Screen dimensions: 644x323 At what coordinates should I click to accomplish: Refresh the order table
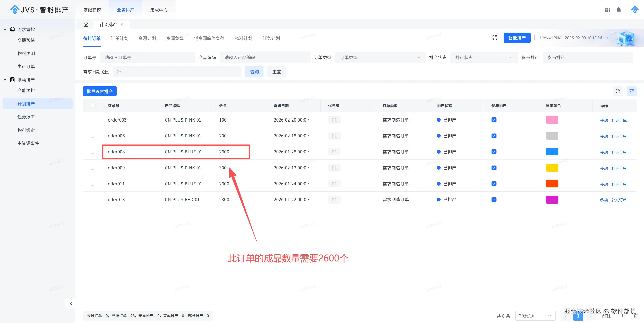coord(618,91)
